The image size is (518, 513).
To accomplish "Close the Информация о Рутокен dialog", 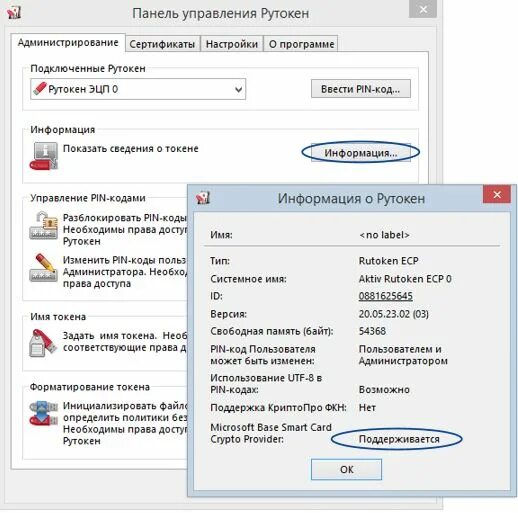I will 497,195.
